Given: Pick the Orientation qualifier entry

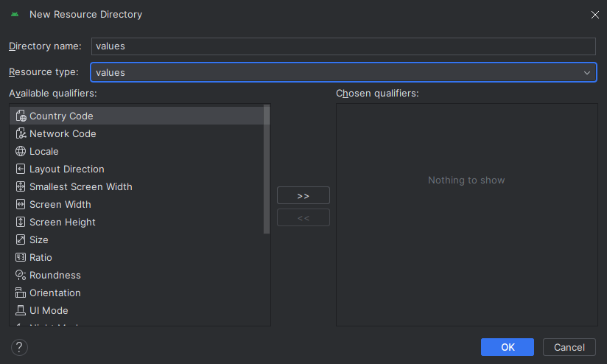Looking at the screenshot, I should (55, 293).
